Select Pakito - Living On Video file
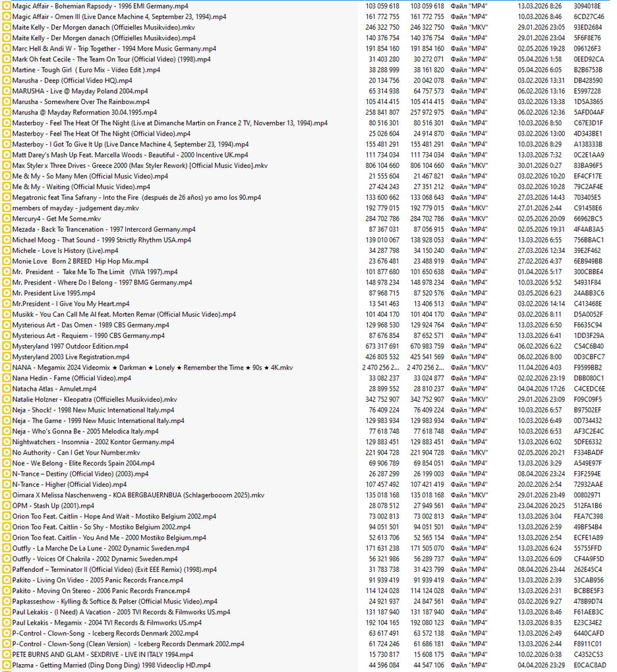The width and height of the screenshot is (617, 672). tap(98, 580)
